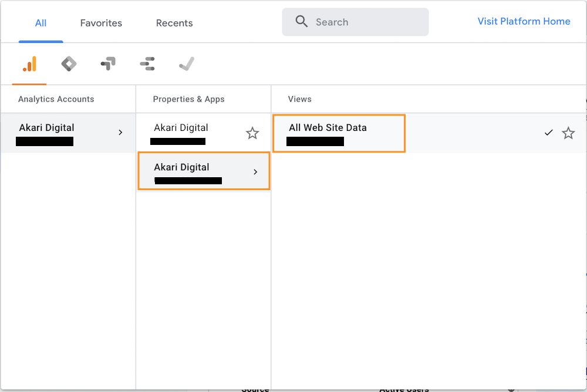Open the Google Optimize product icon
The width and height of the screenshot is (587, 392).
click(x=108, y=63)
